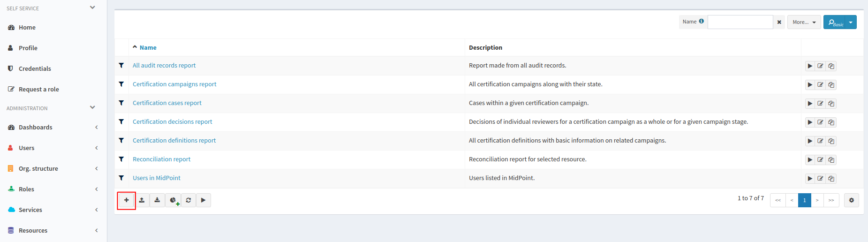The height and width of the screenshot is (242, 868).
Task: Go to next page of results
Action: click(x=817, y=200)
